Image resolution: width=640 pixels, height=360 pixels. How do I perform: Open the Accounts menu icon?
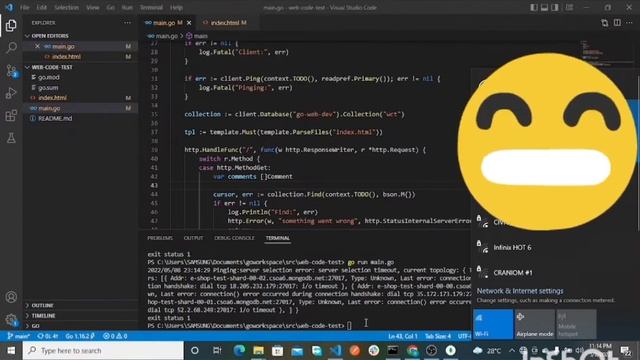[x=11, y=297]
